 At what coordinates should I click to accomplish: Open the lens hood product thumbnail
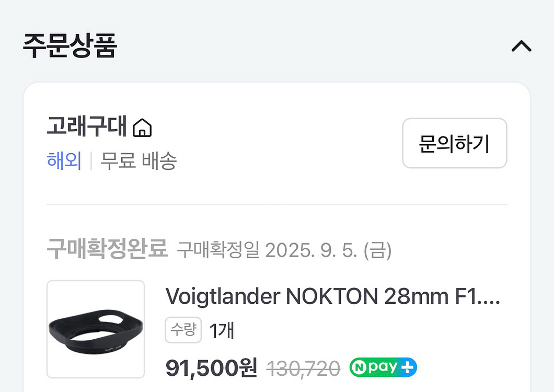[96, 329]
